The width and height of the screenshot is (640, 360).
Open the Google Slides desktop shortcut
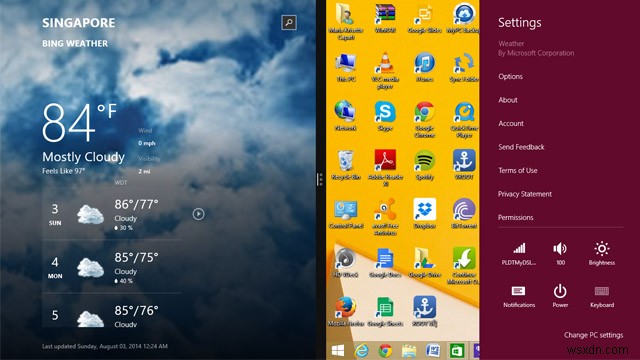point(424,18)
